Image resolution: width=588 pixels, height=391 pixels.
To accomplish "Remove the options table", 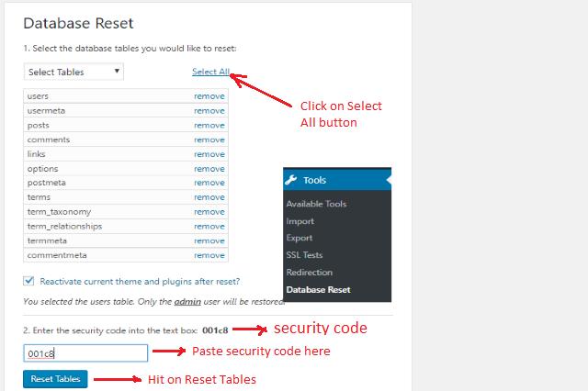I will click(209, 169).
